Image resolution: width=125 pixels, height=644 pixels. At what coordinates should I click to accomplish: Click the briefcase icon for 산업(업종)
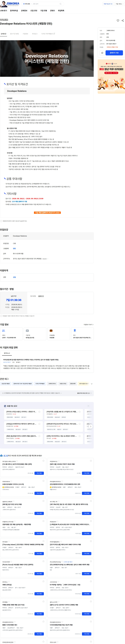[x=51, y=331]
